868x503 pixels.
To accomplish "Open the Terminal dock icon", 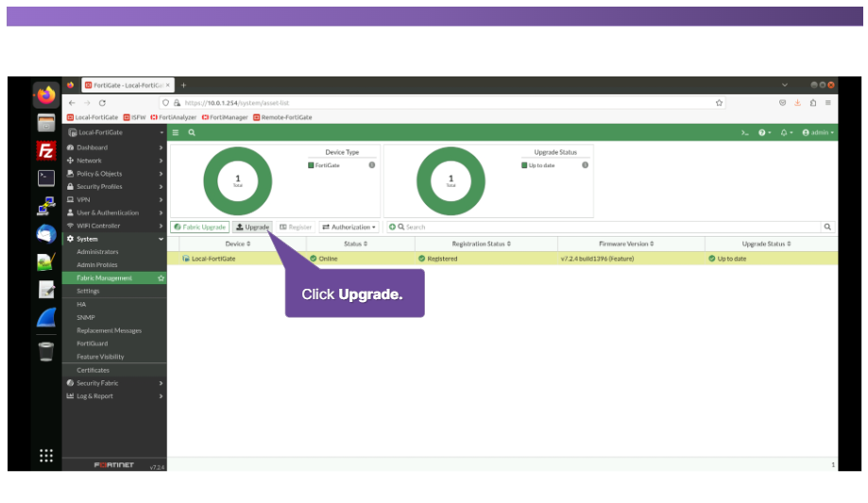I will [46, 177].
